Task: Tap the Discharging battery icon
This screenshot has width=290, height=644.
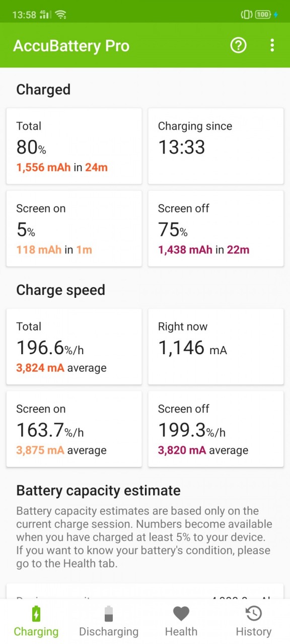Action: point(109,614)
